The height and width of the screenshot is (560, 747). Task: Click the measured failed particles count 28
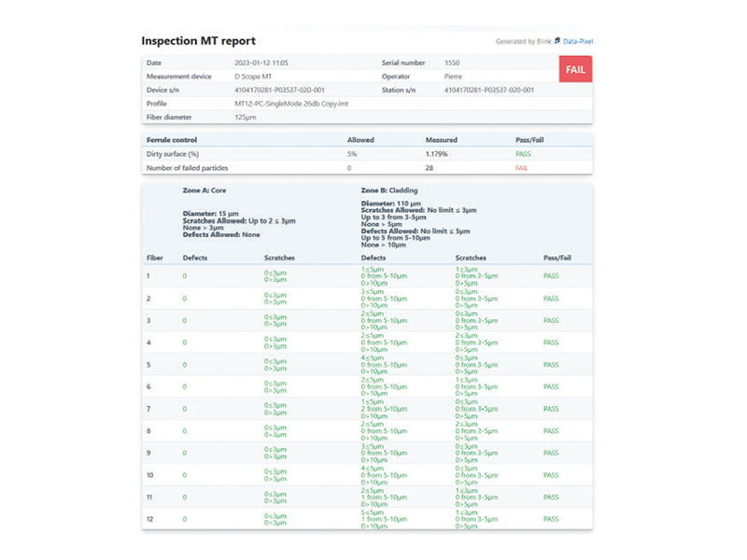coord(430,167)
